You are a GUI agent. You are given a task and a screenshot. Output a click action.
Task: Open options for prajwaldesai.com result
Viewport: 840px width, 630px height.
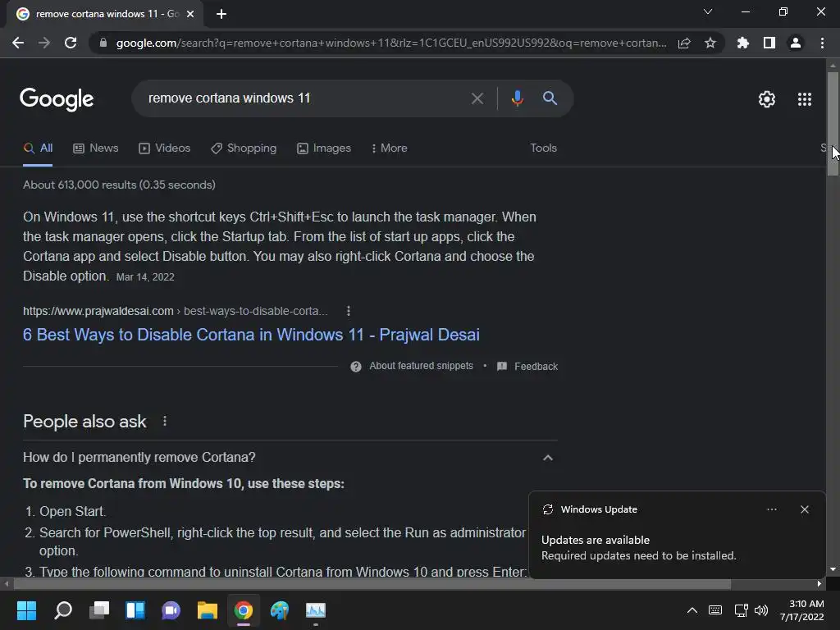(348, 311)
